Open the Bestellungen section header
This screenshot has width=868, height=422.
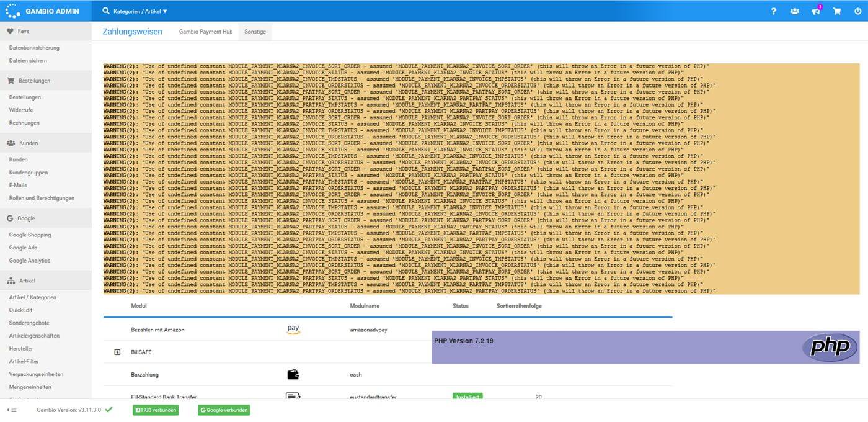tap(46, 81)
